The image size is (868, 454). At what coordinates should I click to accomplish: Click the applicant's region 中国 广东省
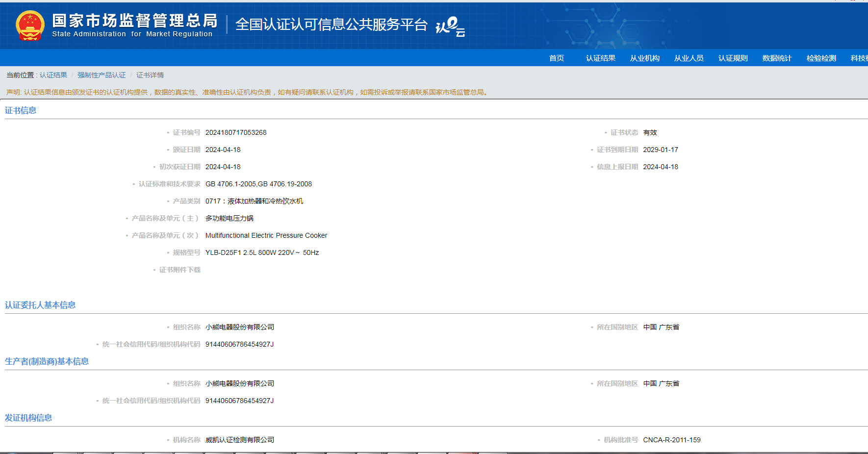pyautogui.click(x=661, y=327)
